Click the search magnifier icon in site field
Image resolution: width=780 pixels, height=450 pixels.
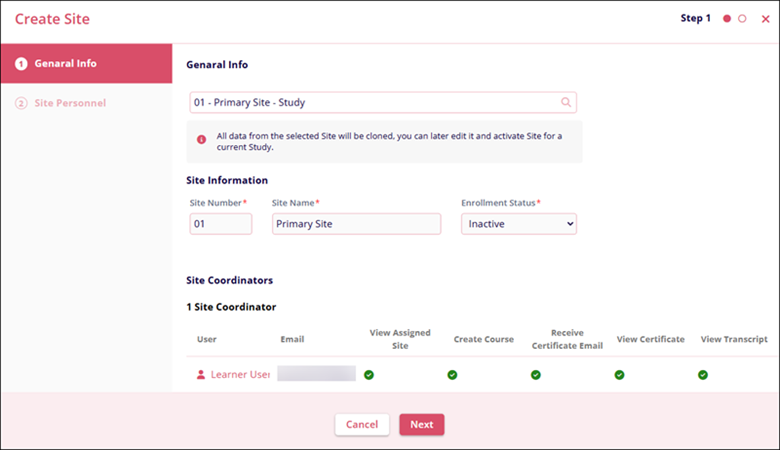565,102
